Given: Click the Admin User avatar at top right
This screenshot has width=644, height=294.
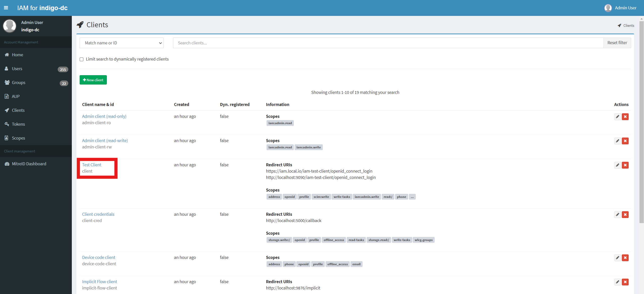Looking at the screenshot, I should point(608,8).
